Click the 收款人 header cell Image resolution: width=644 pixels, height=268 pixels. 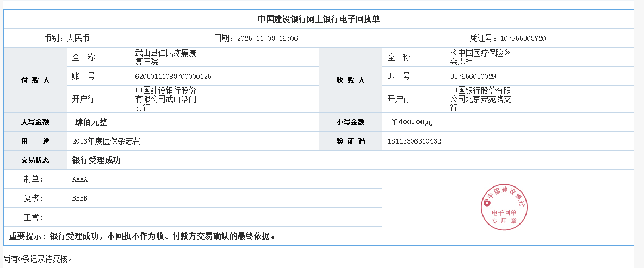(x=351, y=80)
